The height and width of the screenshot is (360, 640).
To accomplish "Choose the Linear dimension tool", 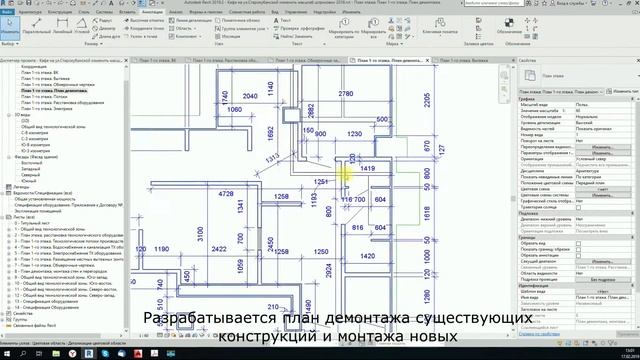I will pyautogui.click(x=62, y=26).
